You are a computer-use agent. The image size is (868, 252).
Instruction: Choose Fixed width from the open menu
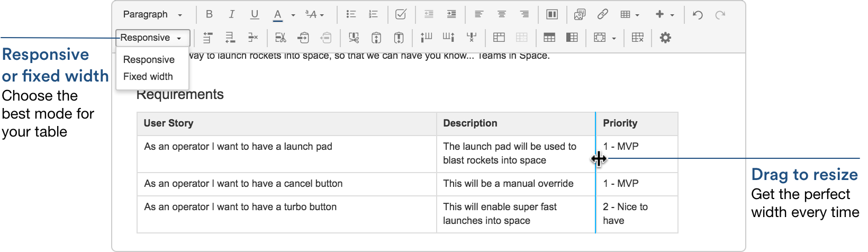click(148, 77)
